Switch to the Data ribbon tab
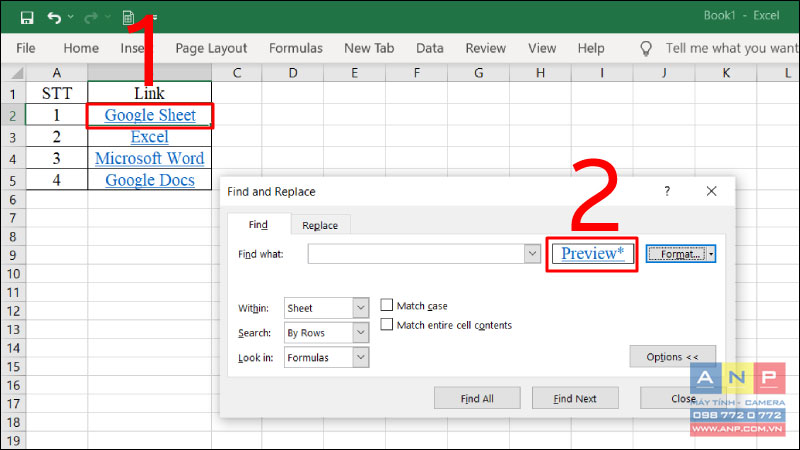 pos(430,48)
